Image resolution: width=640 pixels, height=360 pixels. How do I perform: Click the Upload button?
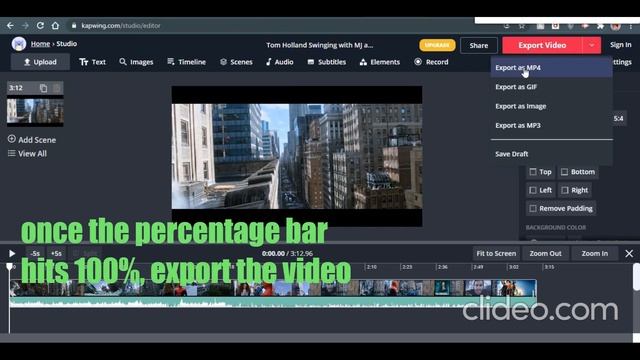[x=40, y=62]
